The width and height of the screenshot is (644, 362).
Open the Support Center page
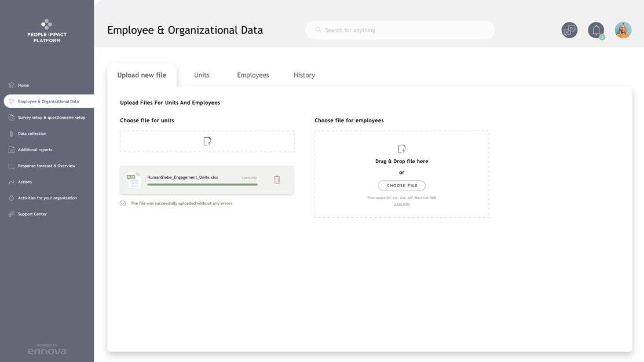(x=32, y=214)
